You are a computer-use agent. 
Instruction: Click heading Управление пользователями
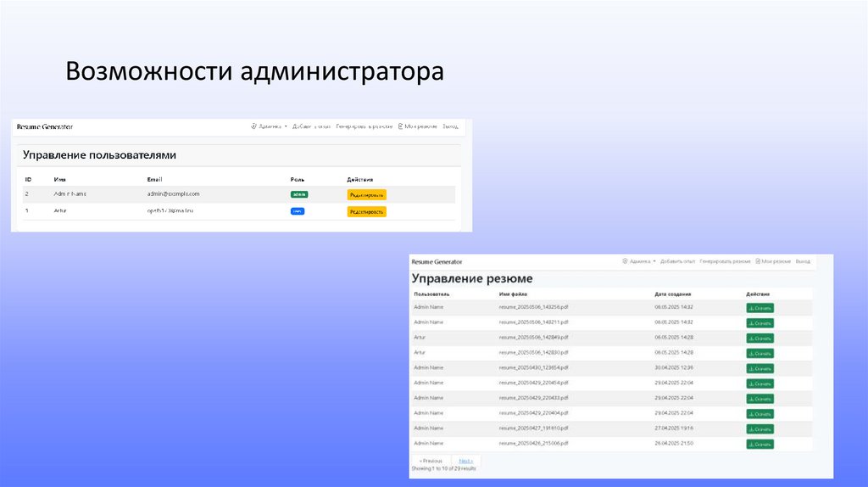pos(100,155)
